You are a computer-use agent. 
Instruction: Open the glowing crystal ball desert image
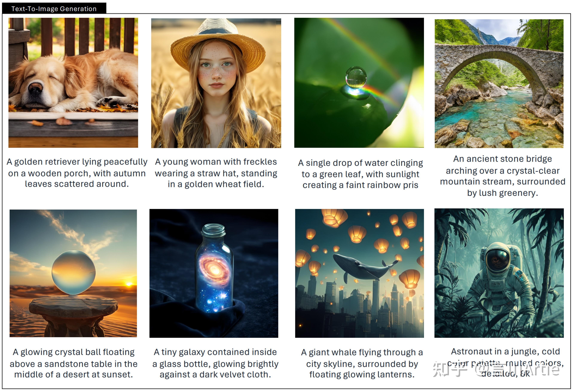point(73,273)
